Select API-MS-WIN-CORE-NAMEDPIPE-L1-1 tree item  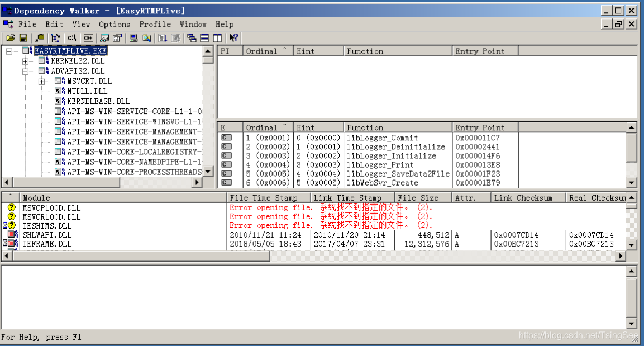tap(135, 162)
